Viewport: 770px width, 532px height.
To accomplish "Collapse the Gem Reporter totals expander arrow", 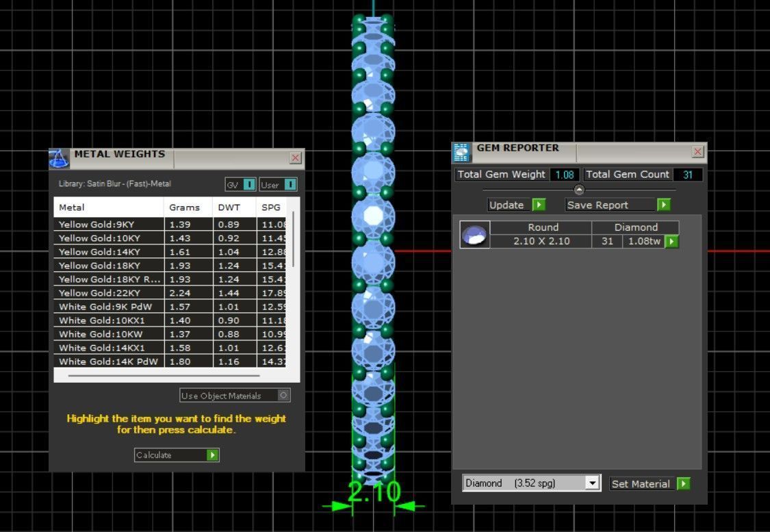I will point(579,190).
